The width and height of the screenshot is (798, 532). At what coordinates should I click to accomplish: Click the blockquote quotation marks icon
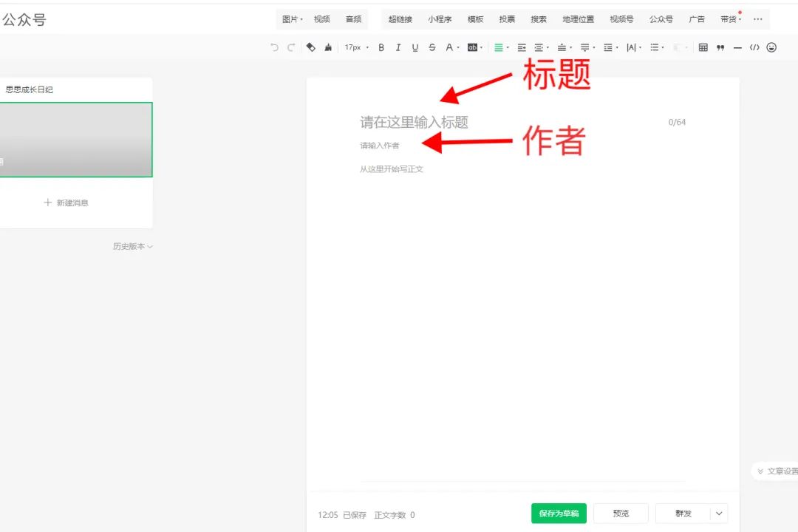pyautogui.click(x=720, y=47)
